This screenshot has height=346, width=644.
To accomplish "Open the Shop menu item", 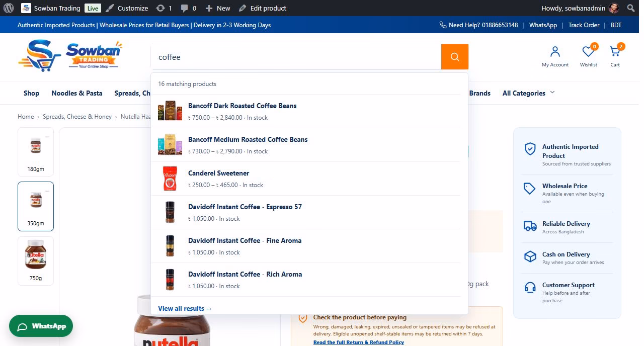I will point(31,93).
